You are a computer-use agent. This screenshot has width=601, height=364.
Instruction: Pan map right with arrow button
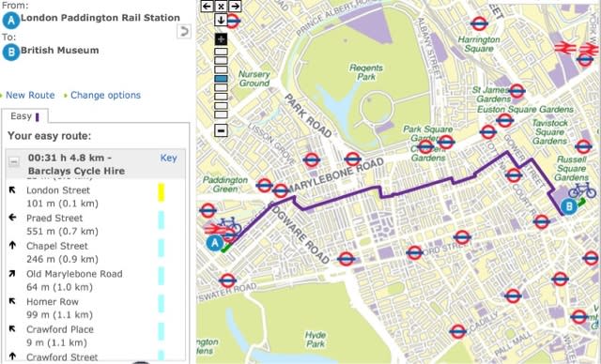235,7
